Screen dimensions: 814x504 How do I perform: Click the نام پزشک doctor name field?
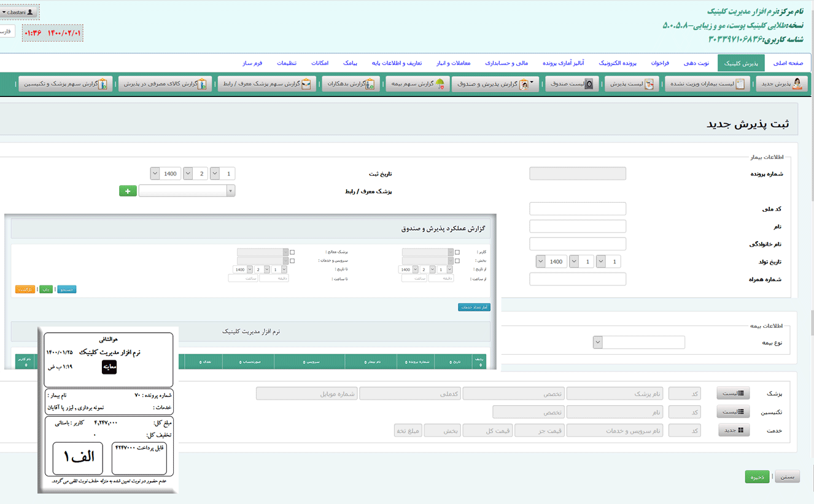[x=614, y=393]
